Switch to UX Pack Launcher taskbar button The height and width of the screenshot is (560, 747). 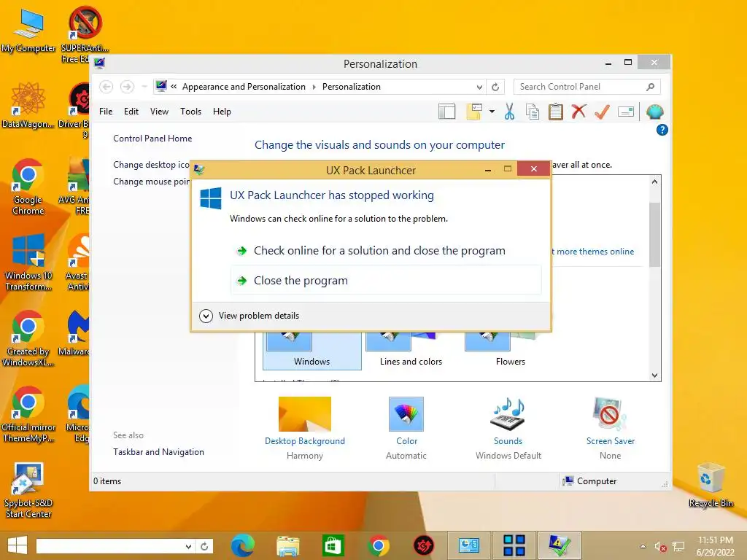(x=560, y=545)
